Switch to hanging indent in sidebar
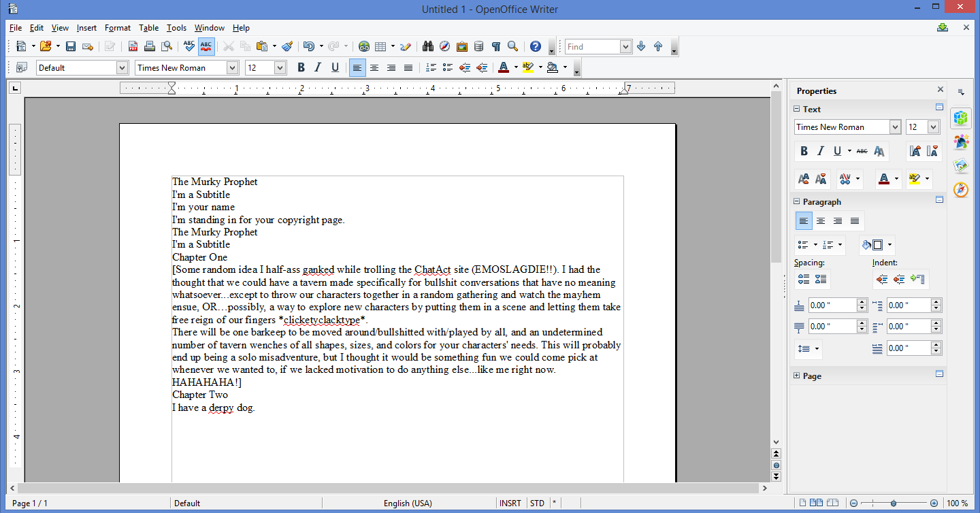Viewport: 980px width, 513px height. coord(917,279)
